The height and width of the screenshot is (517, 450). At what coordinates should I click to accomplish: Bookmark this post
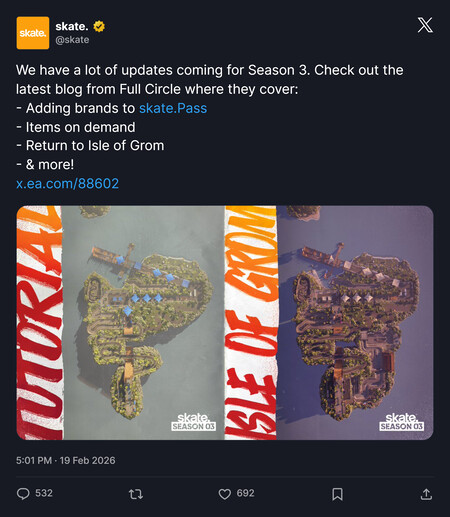pyautogui.click(x=337, y=494)
